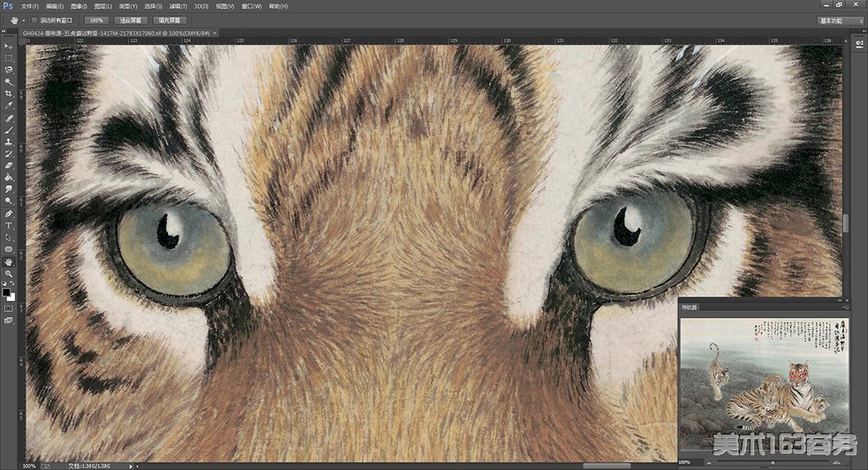Screen dimensions: 868x470
Task: Collapse the Navigator panel with double arrows
Action: (840, 300)
